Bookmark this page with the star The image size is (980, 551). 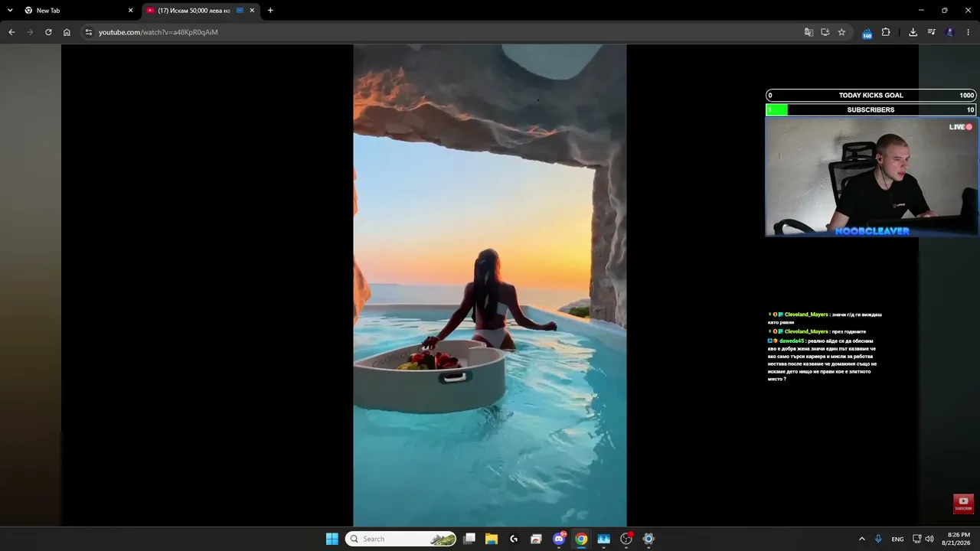pos(841,32)
